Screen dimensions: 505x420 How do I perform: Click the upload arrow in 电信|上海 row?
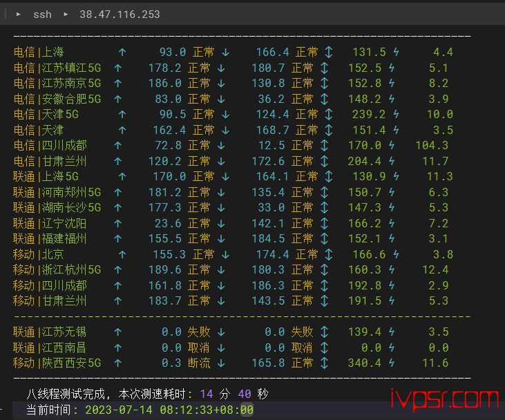click(122, 52)
